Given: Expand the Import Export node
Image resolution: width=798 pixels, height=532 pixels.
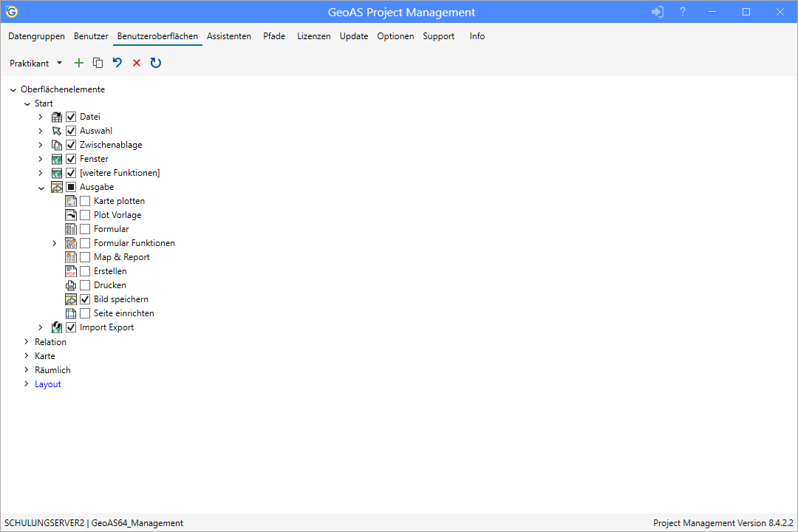Looking at the screenshot, I should [41, 327].
